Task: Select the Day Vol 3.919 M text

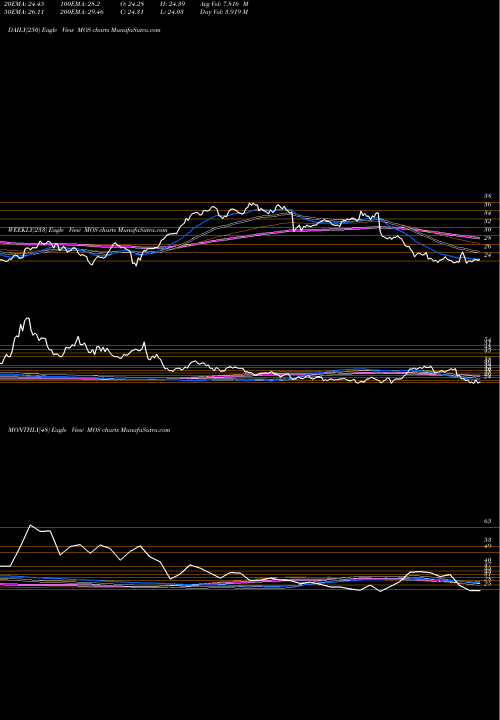Action: pos(224,12)
